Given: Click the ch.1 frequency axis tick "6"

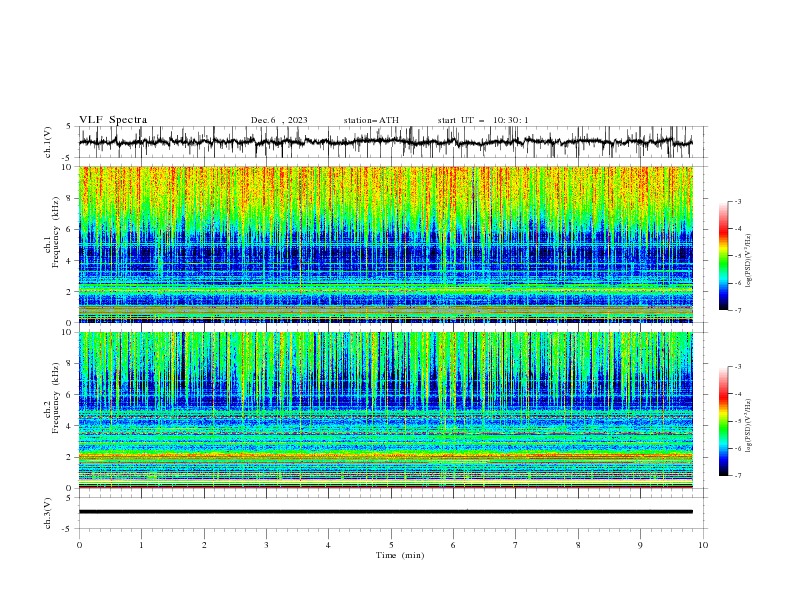Looking at the screenshot, I should (x=70, y=230).
